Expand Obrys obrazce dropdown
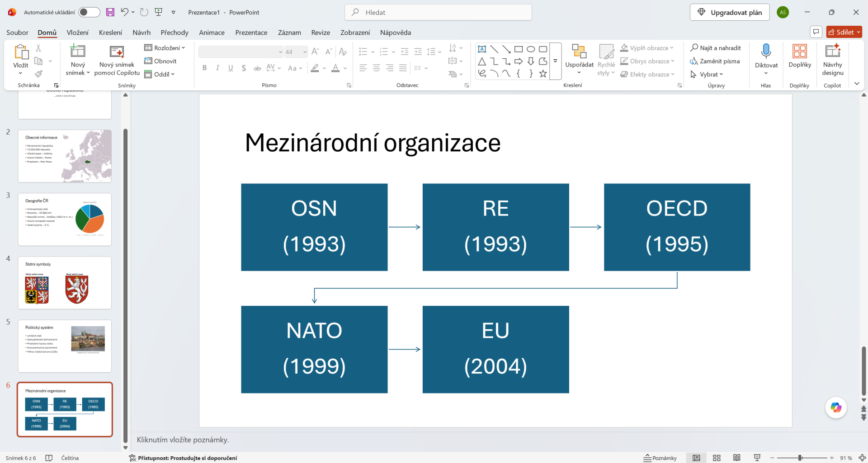868x463 pixels. click(673, 61)
